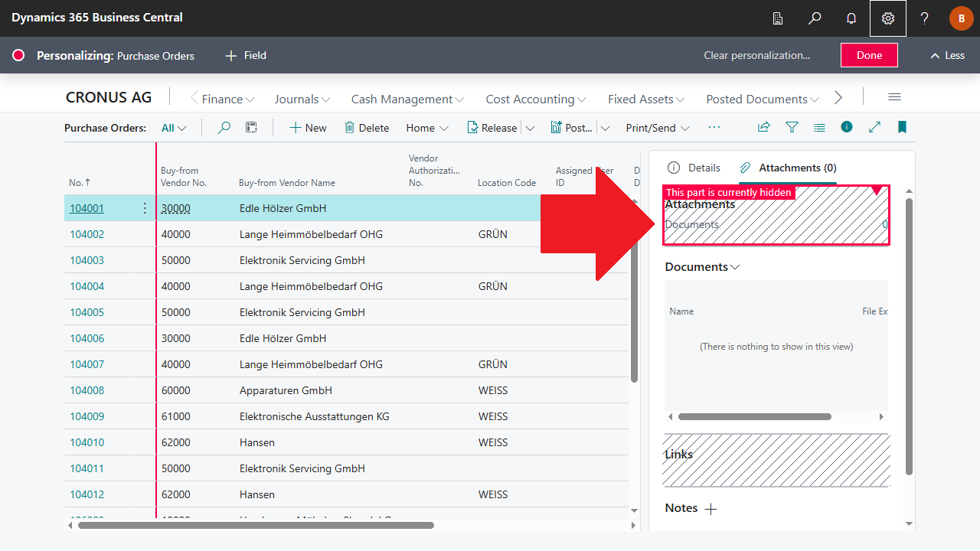Switch the list layout view icon
The width and height of the screenshot is (980, 551).
819,127
